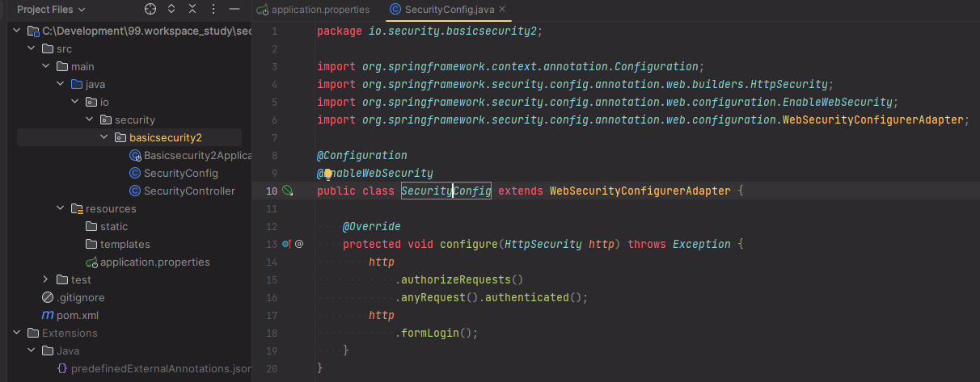Click .authorizeRequests() on line 15

click(x=459, y=279)
